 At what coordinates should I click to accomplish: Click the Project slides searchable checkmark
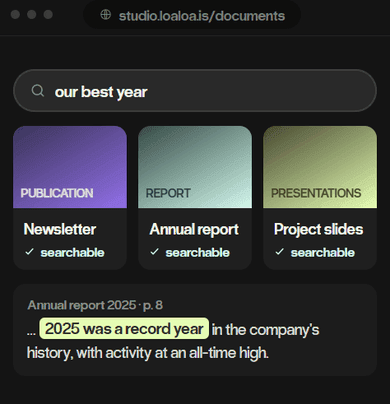pos(280,252)
